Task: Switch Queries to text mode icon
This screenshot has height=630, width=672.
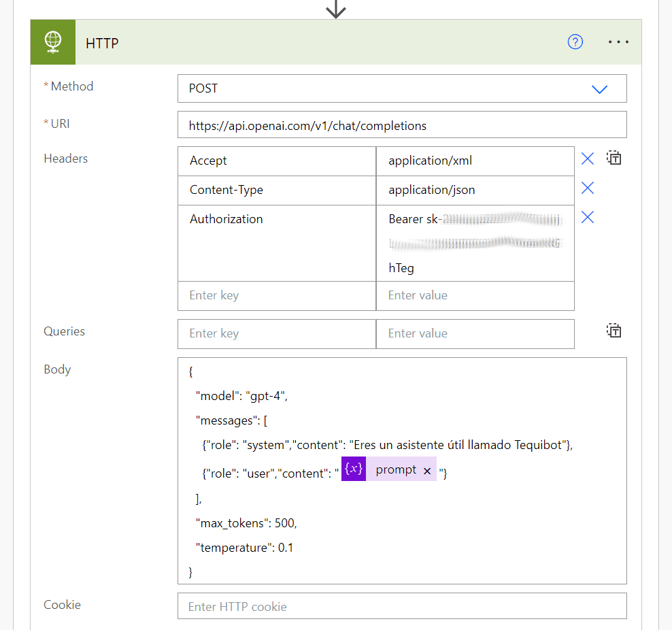Action: (614, 331)
